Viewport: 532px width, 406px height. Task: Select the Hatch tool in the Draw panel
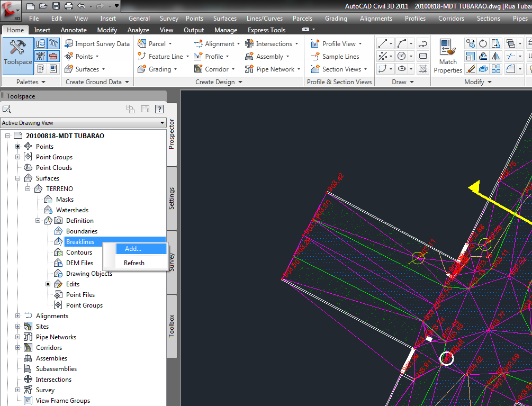coord(423,69)
